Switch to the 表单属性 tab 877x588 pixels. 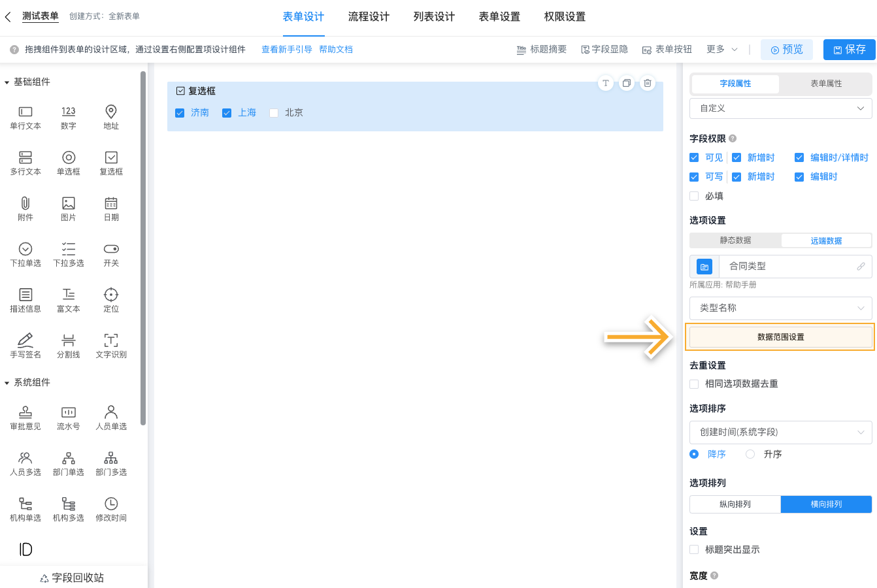(825, 84)
